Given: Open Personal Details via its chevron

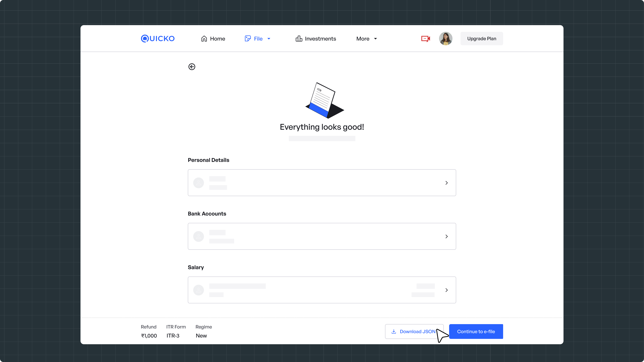Looking at the screenshot, I should coord(446,183).
